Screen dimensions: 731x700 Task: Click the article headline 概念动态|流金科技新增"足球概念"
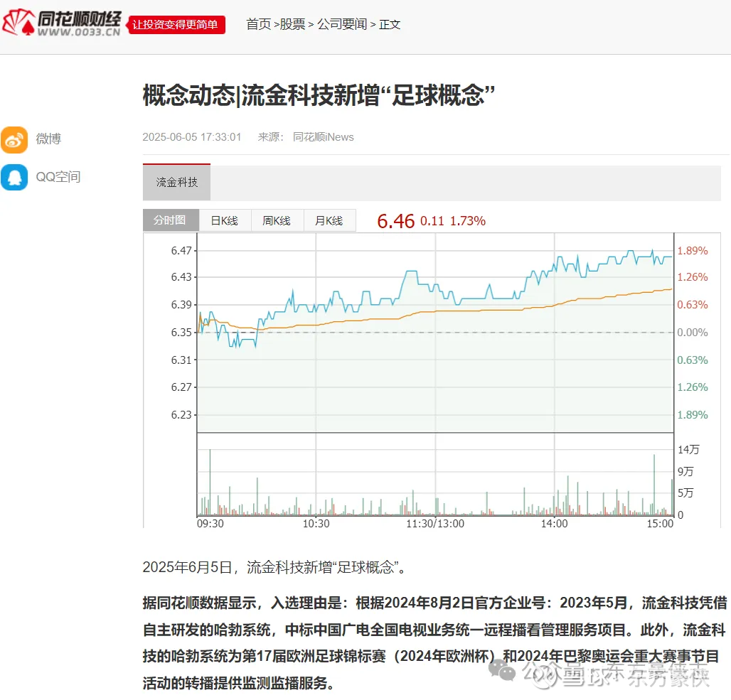[x=319, y=95]
